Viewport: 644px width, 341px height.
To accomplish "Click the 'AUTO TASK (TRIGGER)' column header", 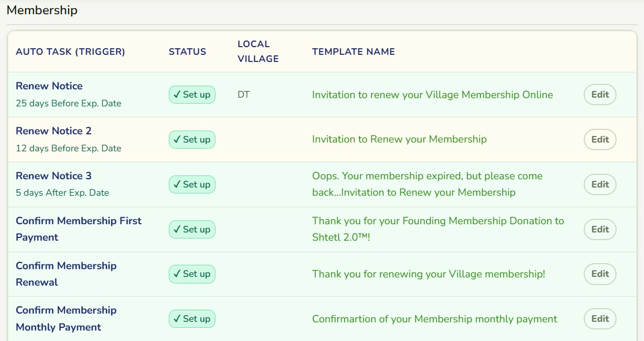I will pos(70,52).
